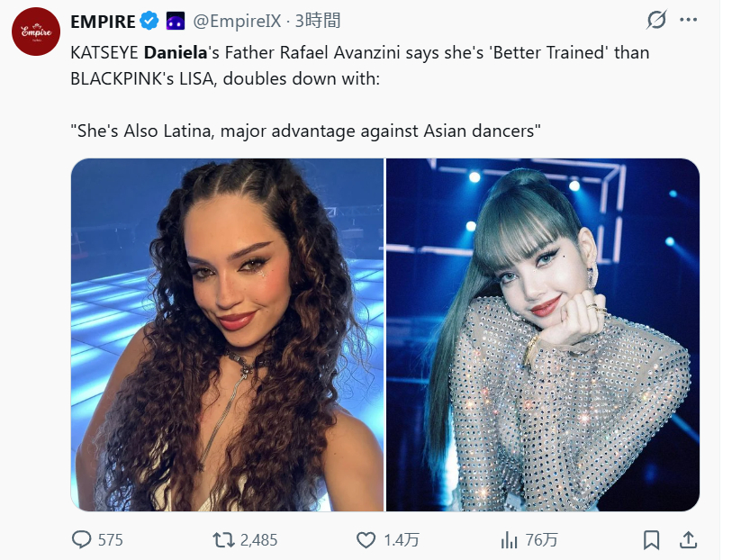Enlarge the curly-haired woman photo
This screenshot has height=560, width=732.
(228, 335)
